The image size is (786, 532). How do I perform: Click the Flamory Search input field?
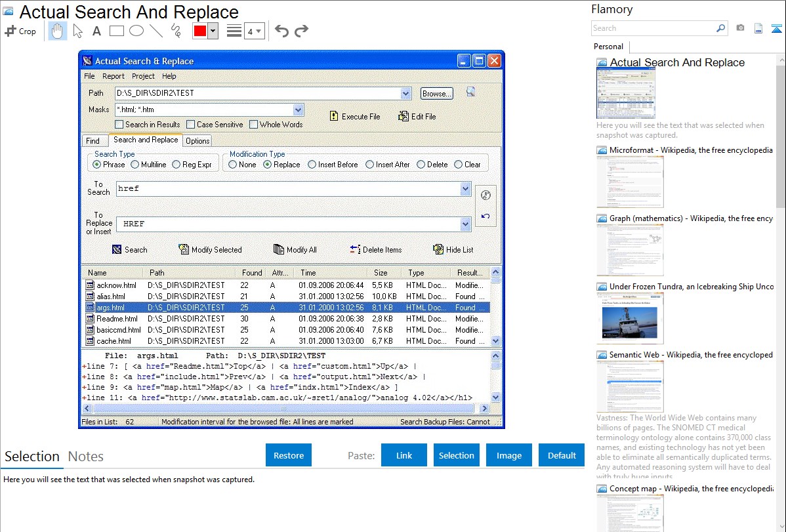click(x=653, y=28)
